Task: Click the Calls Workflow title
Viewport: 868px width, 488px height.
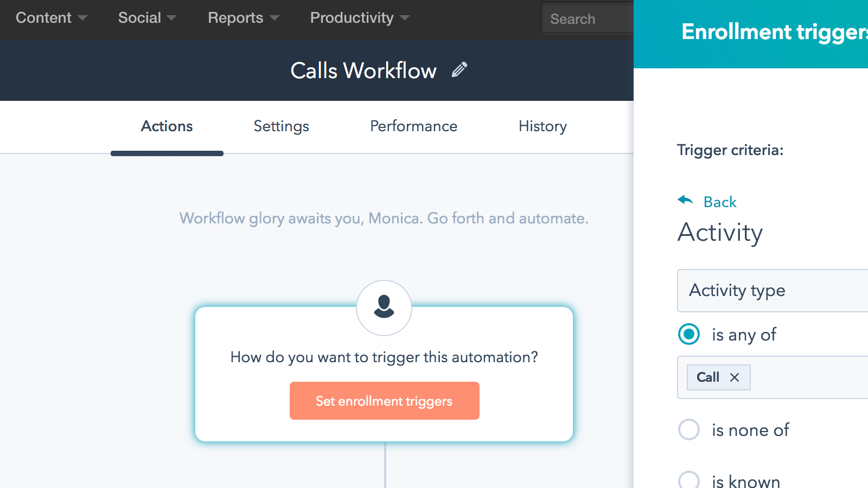Action: click(363, 70)
